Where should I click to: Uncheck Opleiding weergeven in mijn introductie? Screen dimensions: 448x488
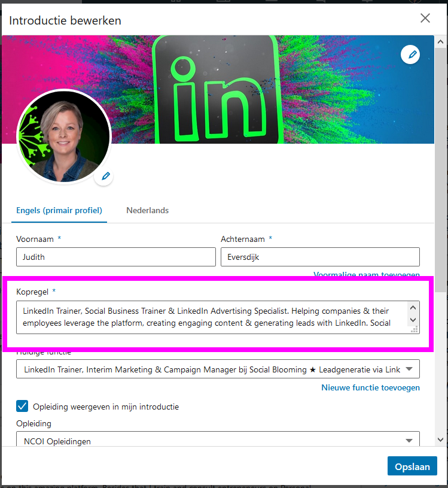coord(22,406)
